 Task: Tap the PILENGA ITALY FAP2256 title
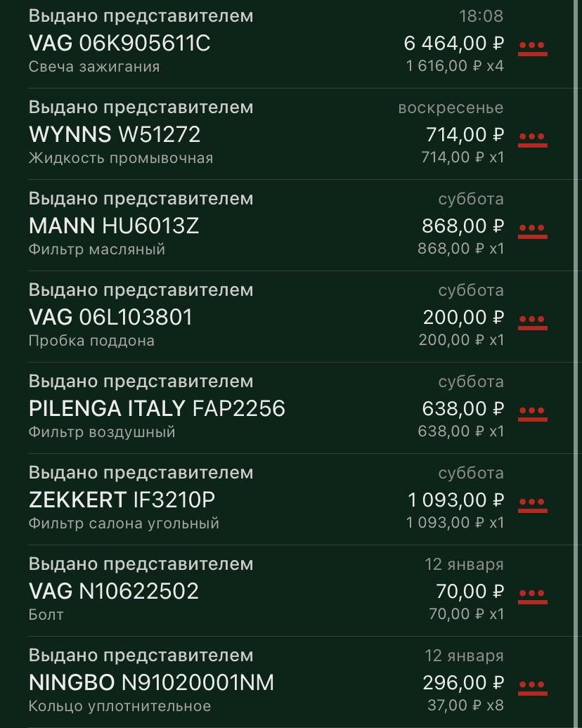point(157,408)
